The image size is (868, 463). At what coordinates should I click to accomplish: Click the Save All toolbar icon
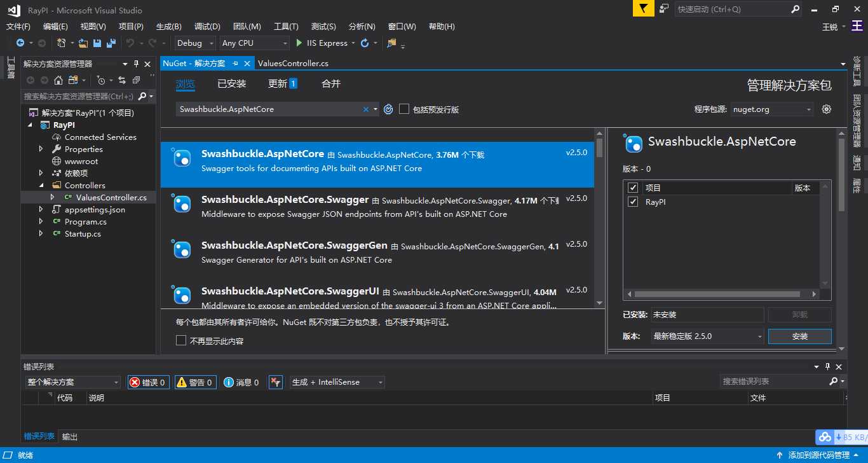click(x=111, y=43)
